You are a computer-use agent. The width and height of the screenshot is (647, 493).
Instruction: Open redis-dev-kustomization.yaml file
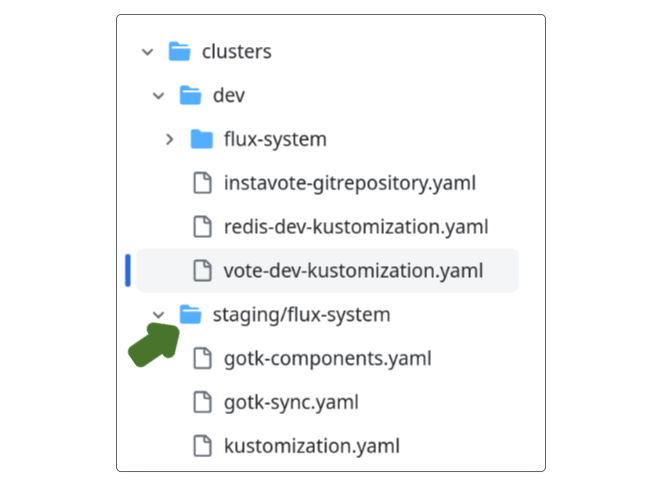[x=356, y=227]
